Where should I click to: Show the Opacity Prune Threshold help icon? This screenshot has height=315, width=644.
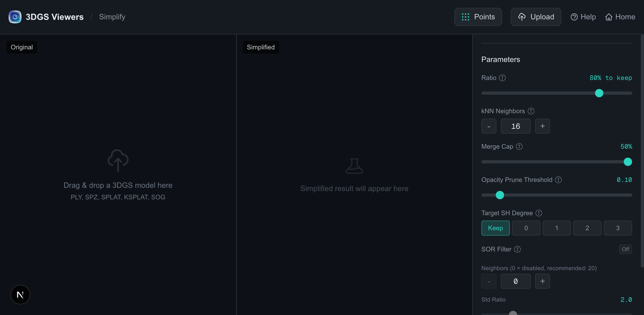[558, 180]
